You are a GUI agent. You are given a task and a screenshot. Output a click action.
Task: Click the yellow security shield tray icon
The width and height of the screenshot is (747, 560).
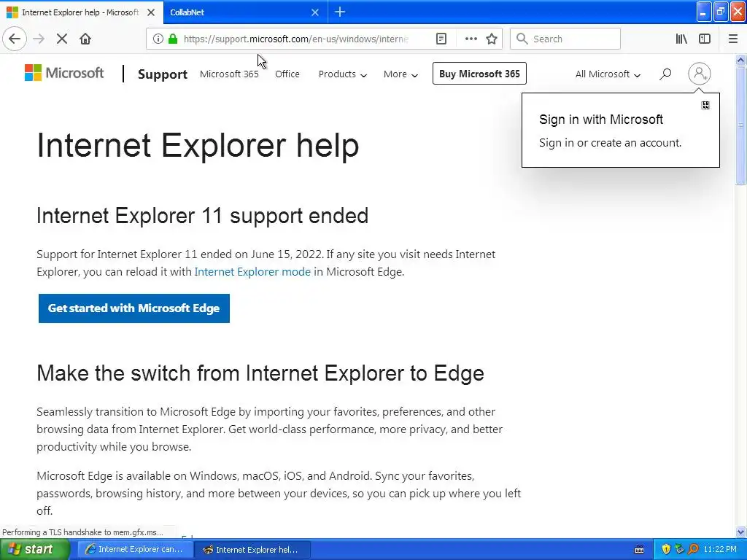click(x=666, y=550)
